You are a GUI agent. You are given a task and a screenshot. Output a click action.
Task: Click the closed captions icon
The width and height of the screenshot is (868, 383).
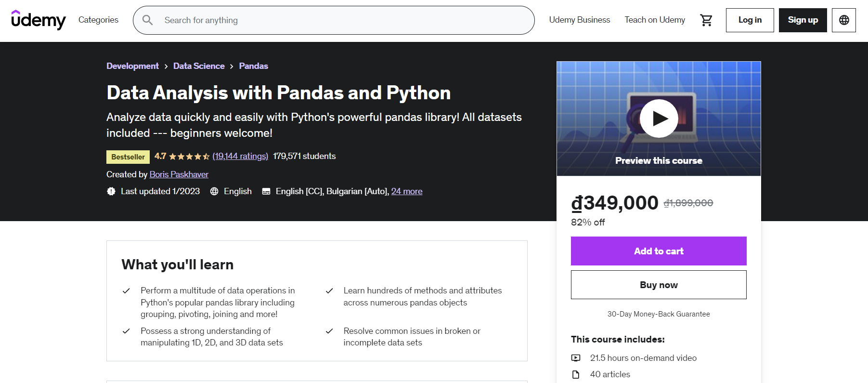266,191
